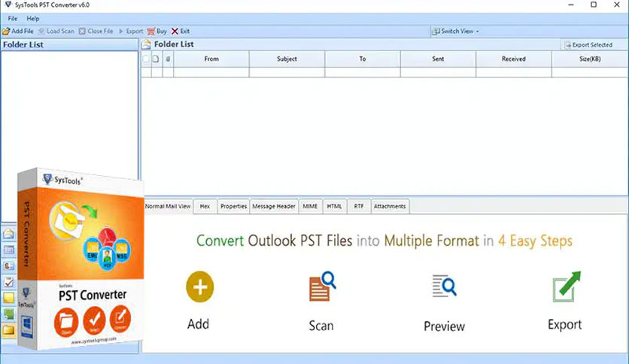Click the green journal sidebar icon
This screenshot has height=364, width=629.
point(8,314)
